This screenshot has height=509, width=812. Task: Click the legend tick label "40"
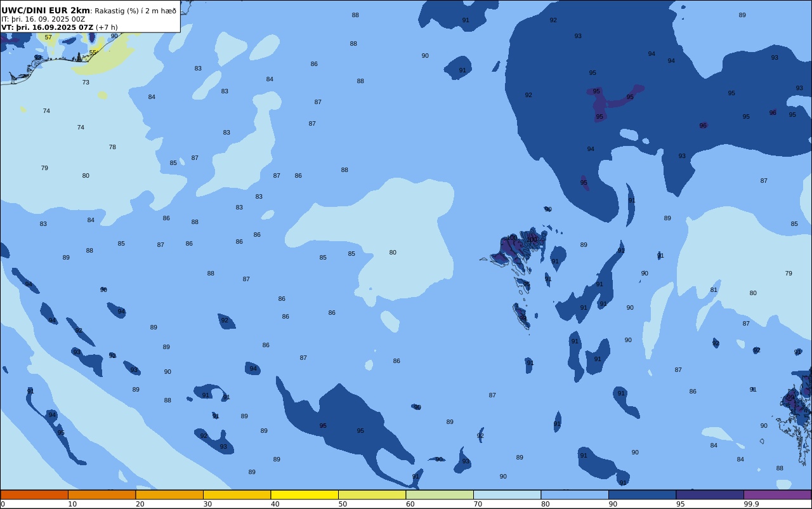click(x=275, y=504)
